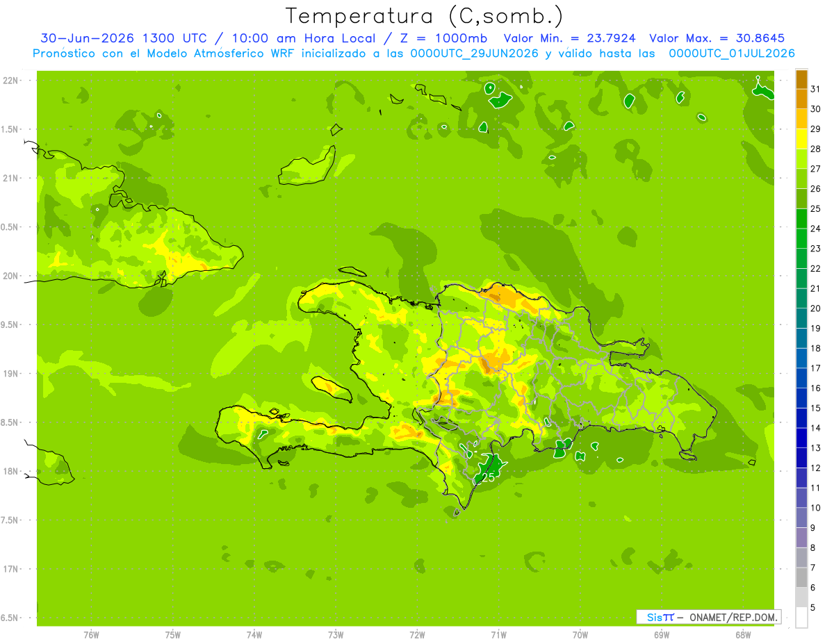Click the colorbar label '7'

[813, 568]
